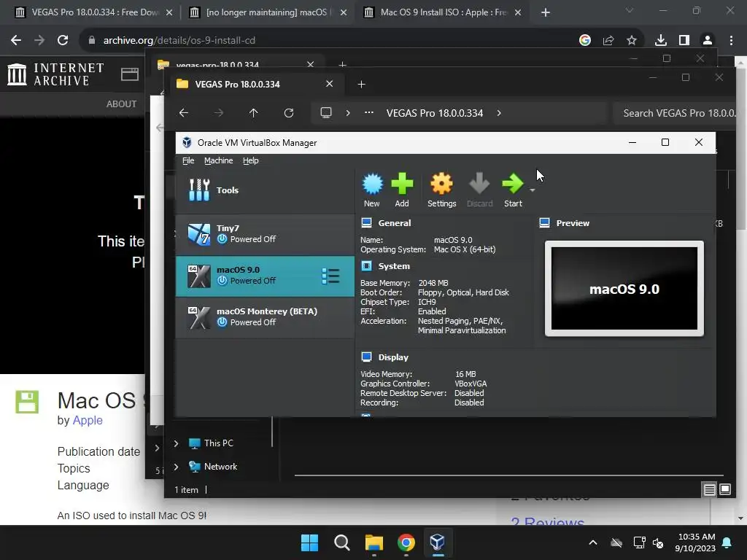Click the Internet Archive logo
The image size is (747, 560).
point(55,74)
